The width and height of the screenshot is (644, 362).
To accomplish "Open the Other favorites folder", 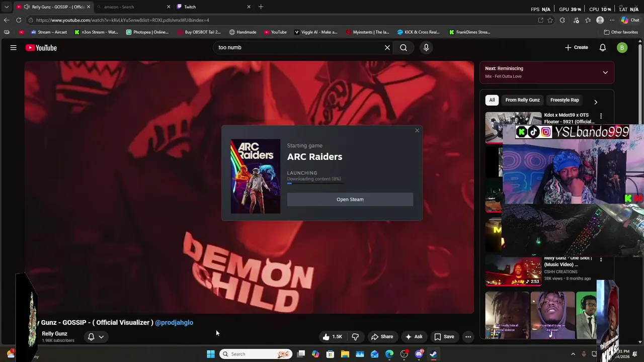I will click(621, 32).
